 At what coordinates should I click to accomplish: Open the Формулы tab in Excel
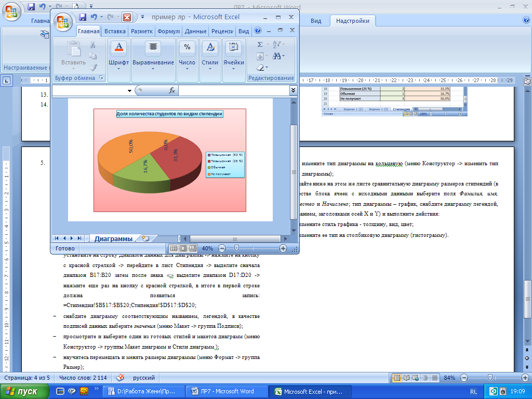pyautogui.click(x=169, y=31)
